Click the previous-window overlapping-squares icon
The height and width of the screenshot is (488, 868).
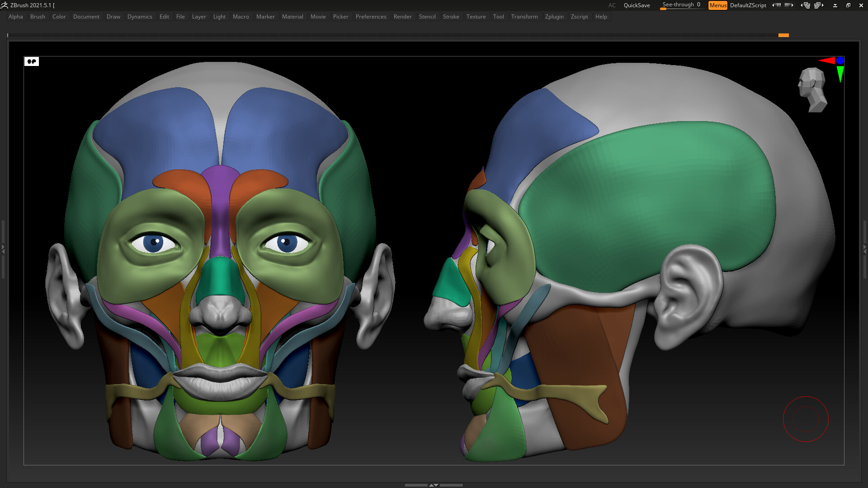807,5
